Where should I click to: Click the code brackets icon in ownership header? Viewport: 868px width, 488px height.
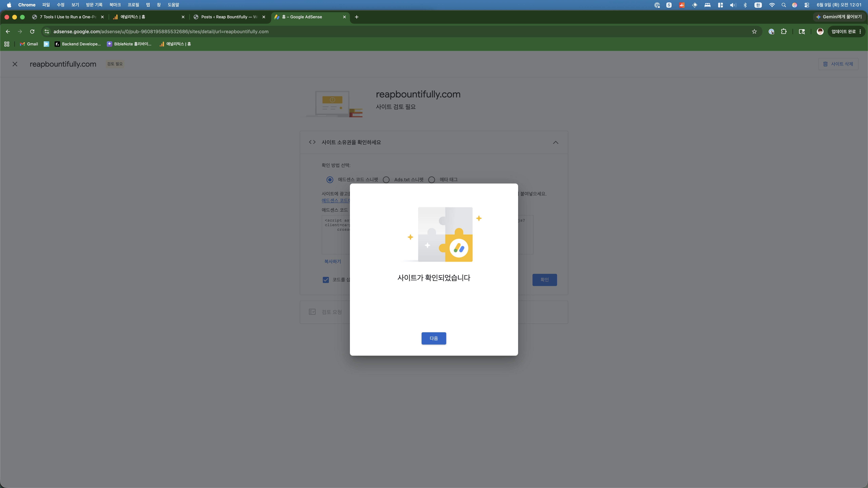coord(312,142)
